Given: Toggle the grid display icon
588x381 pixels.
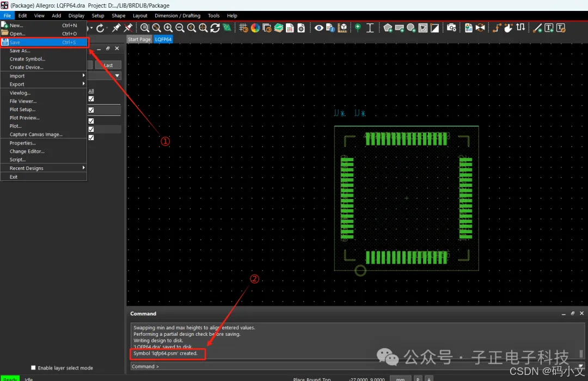Looking at the screenshot, I should coord(243,28).
